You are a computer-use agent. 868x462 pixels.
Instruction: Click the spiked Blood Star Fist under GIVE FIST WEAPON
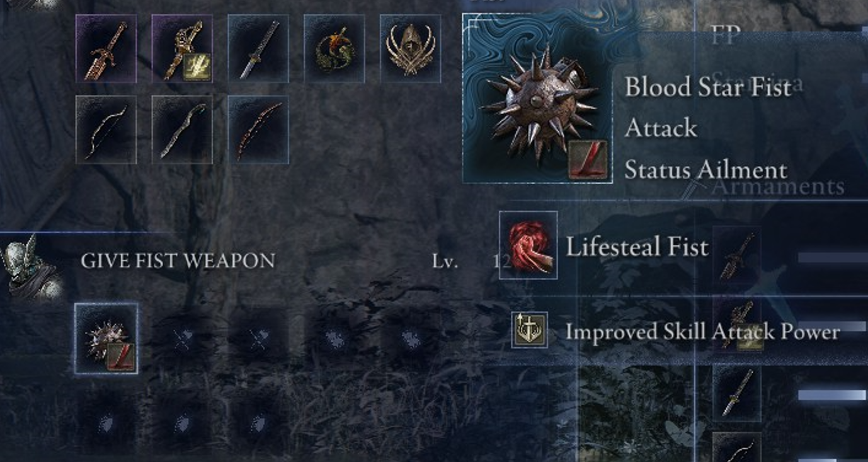click(x=106, y=338)
